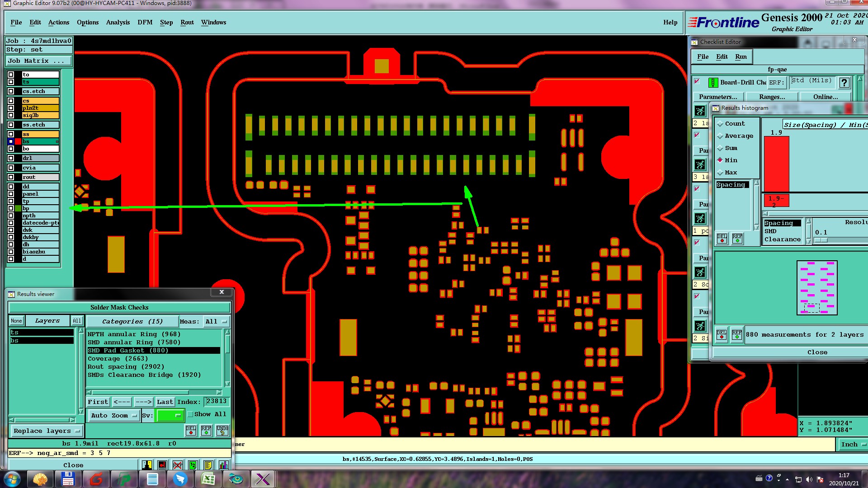Click the Parameters... button
The image size is (868, 488).
[718, 97]
